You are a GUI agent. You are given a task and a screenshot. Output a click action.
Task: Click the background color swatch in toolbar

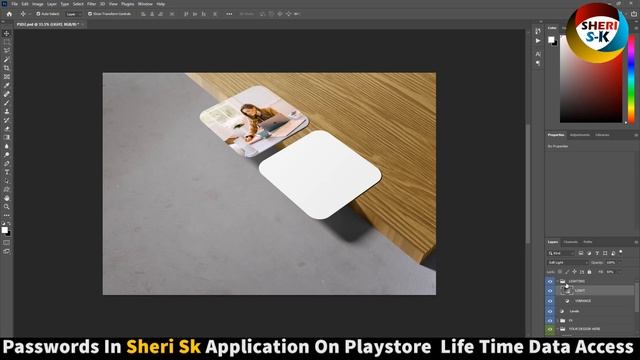(9, 233)
